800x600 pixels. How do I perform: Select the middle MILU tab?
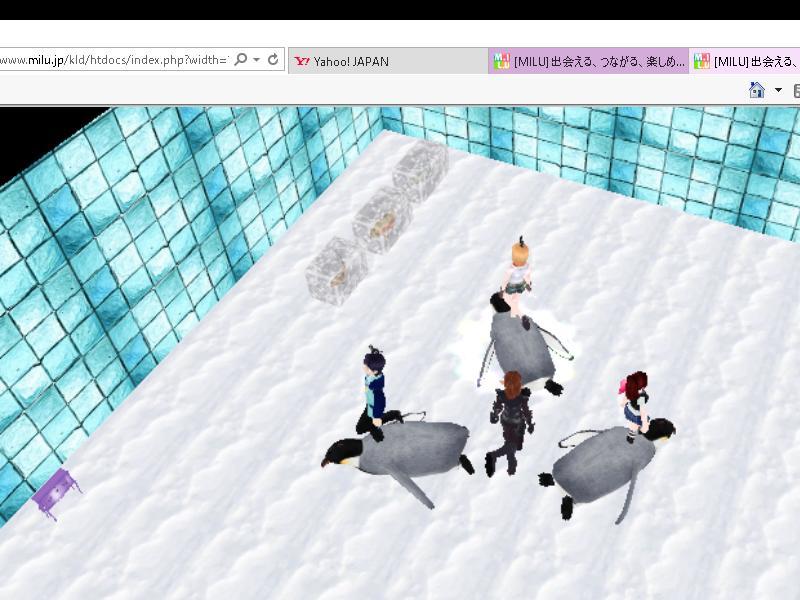coord(588,61)
